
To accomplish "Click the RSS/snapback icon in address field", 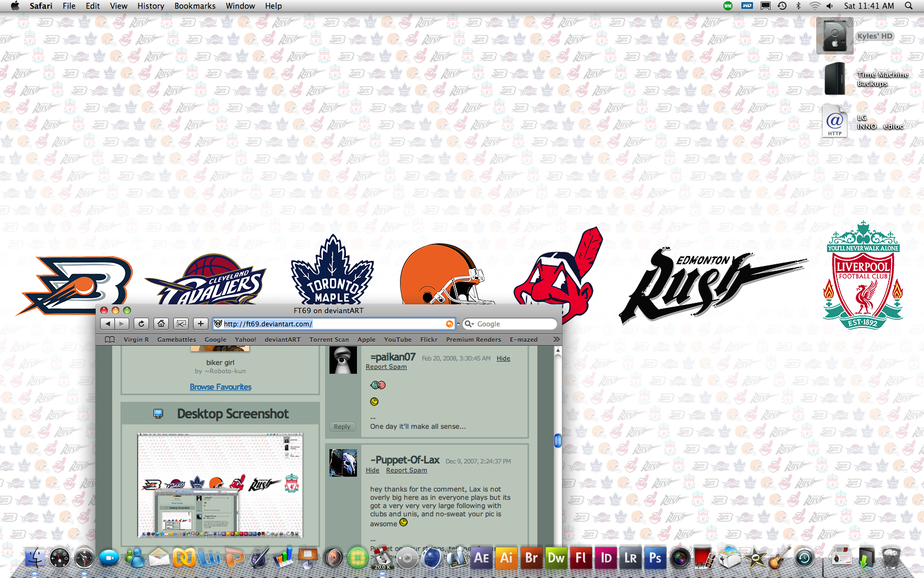I will 449,324.
